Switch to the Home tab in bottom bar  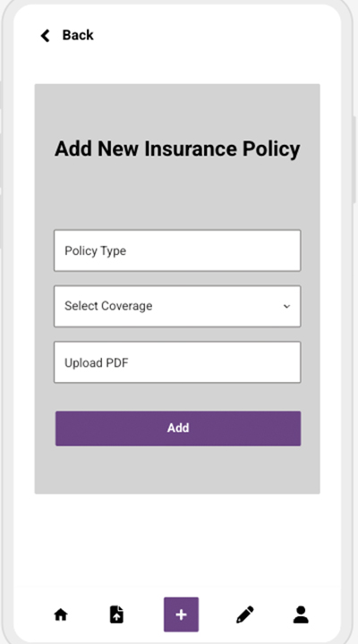tap(61, 614)
